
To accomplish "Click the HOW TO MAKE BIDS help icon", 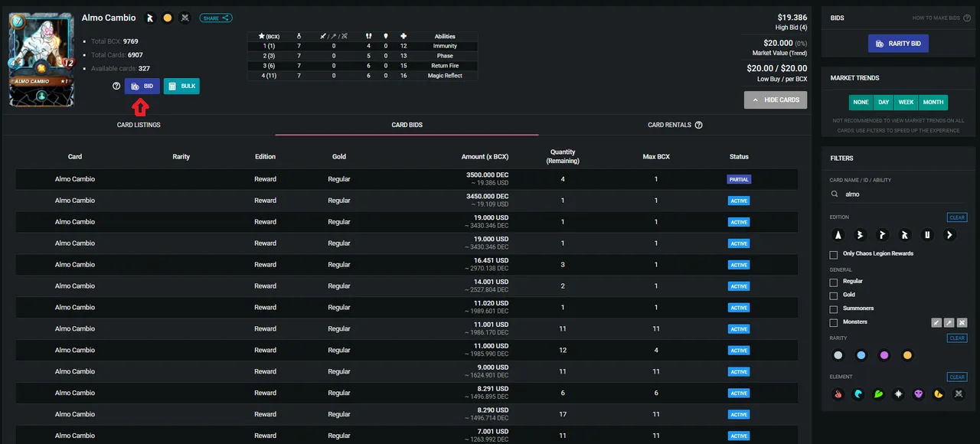I will pos(965,18).
